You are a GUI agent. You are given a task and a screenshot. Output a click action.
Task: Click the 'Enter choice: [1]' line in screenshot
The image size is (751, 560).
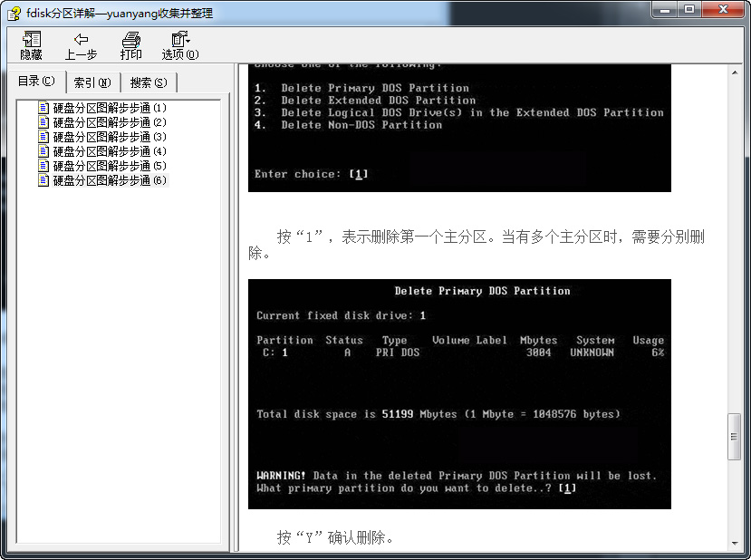312,174
